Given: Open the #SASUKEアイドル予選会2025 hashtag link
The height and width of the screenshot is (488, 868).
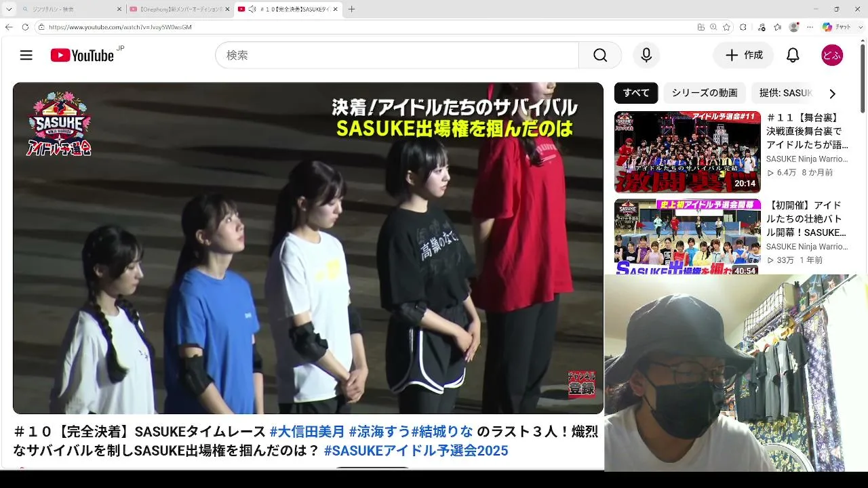Looking at the screenshot, I should (416, 451).
